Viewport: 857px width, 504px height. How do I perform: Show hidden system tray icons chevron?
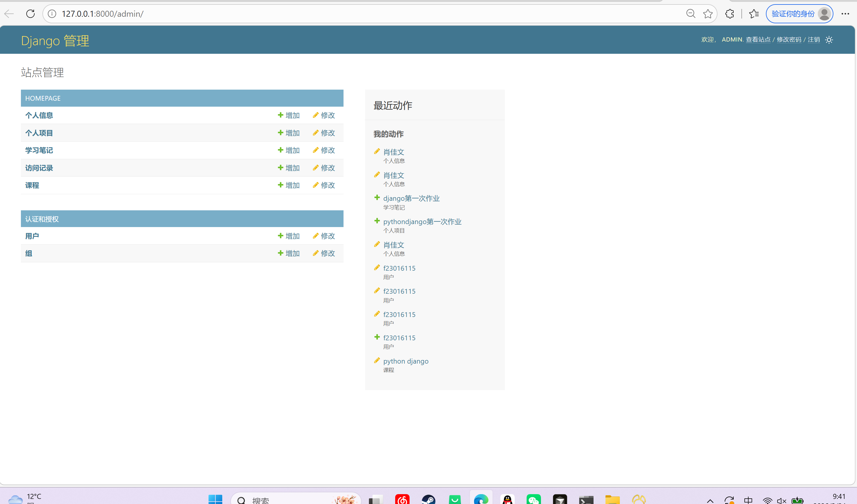[710, 501]
